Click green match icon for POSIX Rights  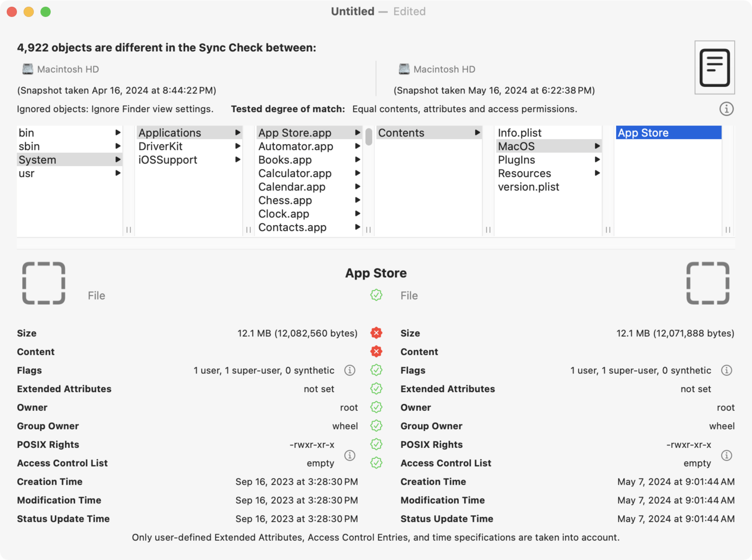pyautogui.click(x=376, y=444)
